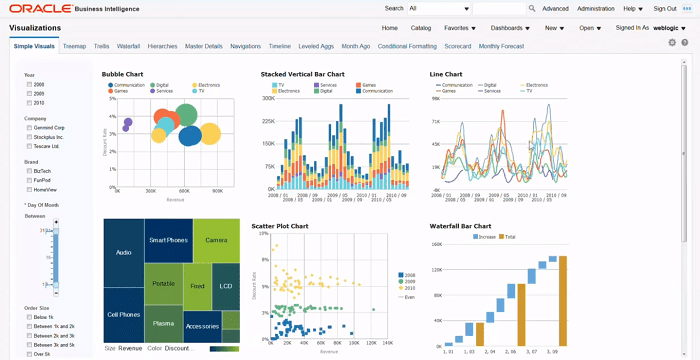
Task: Click the dashboard help question icon
Action: pos(684,43)
